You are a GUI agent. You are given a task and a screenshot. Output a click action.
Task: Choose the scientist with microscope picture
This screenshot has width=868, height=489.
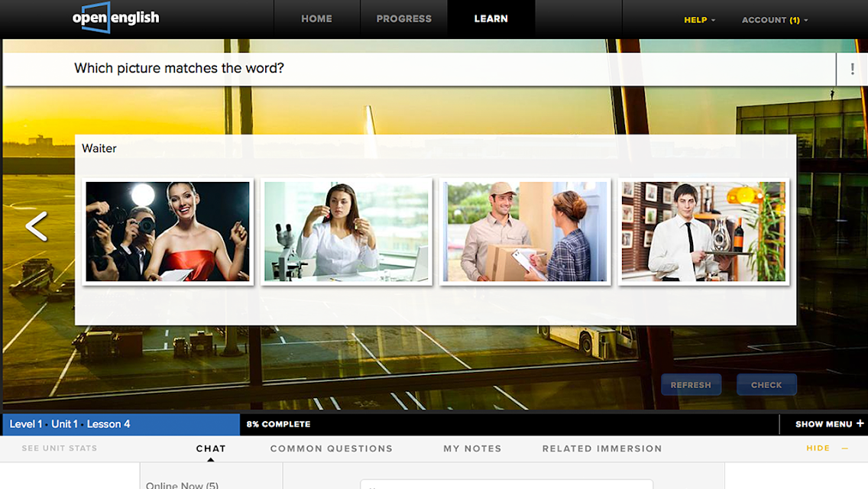coord(347,232)
